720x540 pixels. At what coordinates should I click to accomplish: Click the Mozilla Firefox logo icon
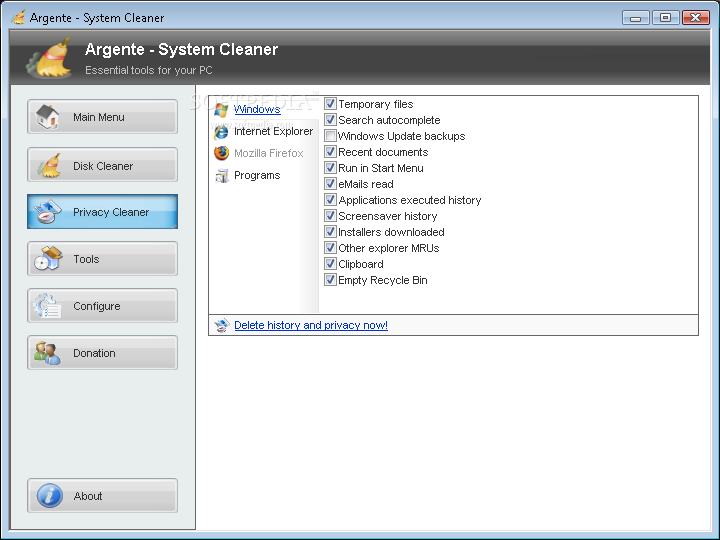(x=221, y=153)
